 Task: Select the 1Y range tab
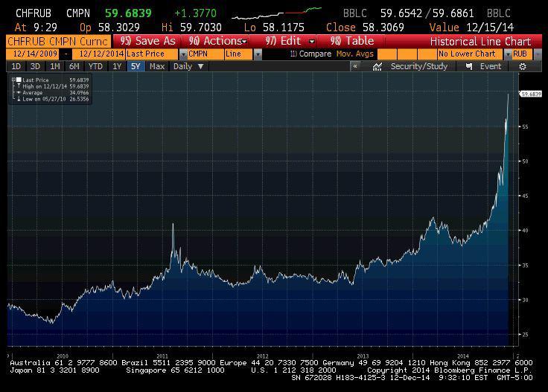click(117, 66)
